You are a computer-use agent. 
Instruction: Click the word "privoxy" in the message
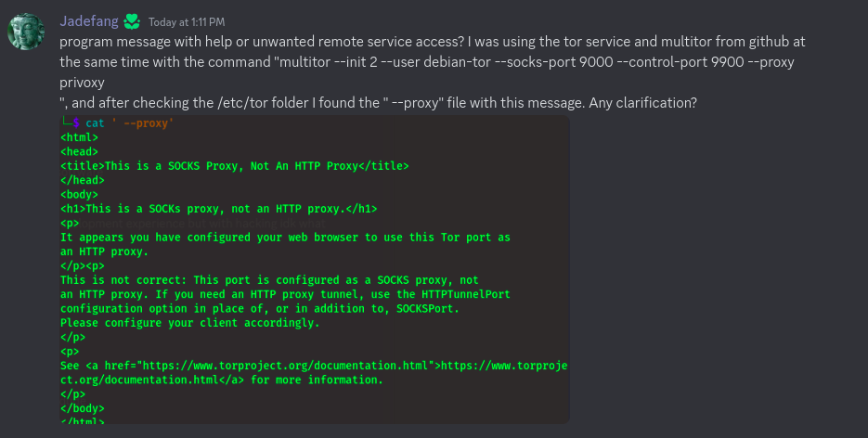[82, 83]
